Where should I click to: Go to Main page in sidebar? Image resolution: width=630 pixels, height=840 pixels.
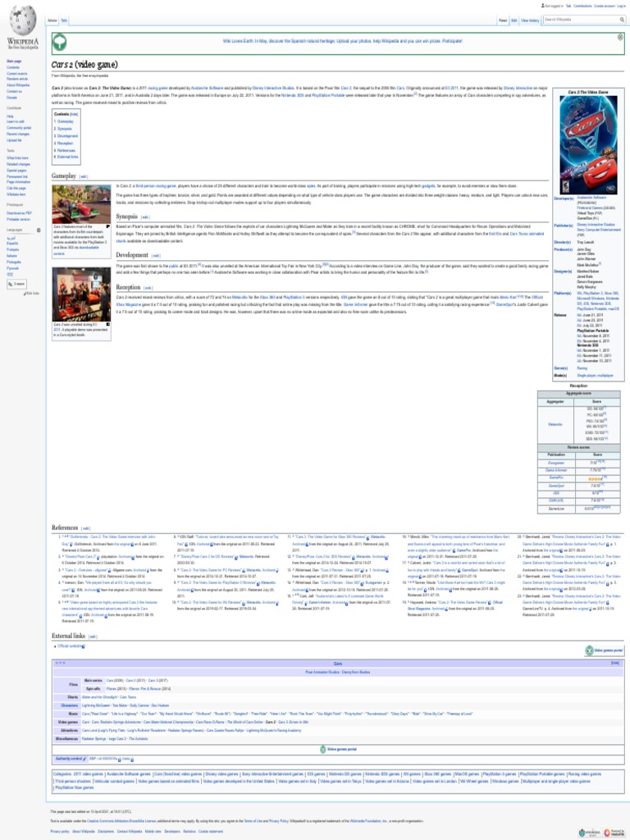14,62
